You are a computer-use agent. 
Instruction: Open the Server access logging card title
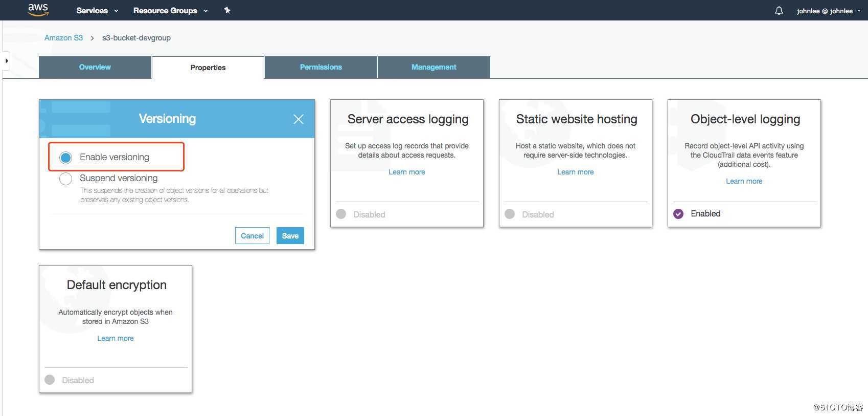(408, 119)
